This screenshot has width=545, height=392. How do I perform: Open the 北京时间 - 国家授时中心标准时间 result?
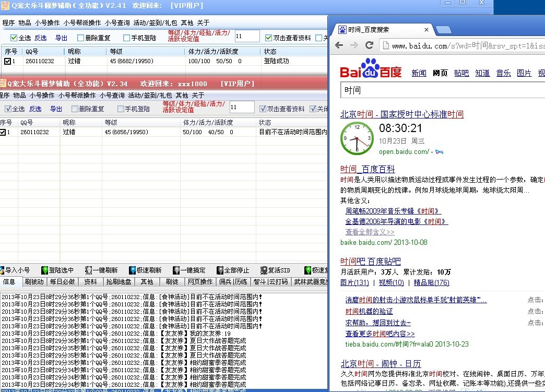(401, 114)
